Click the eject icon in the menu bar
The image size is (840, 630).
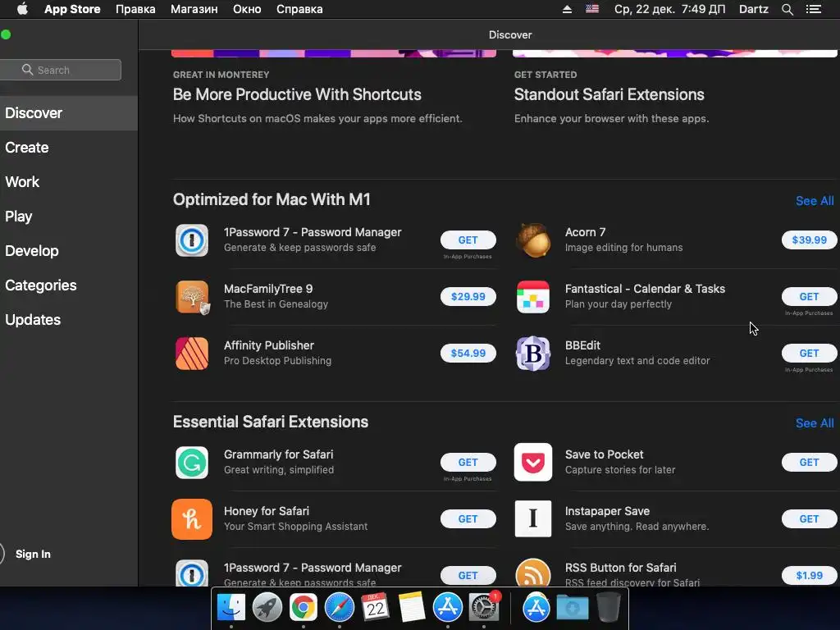(x=567, y=9)
